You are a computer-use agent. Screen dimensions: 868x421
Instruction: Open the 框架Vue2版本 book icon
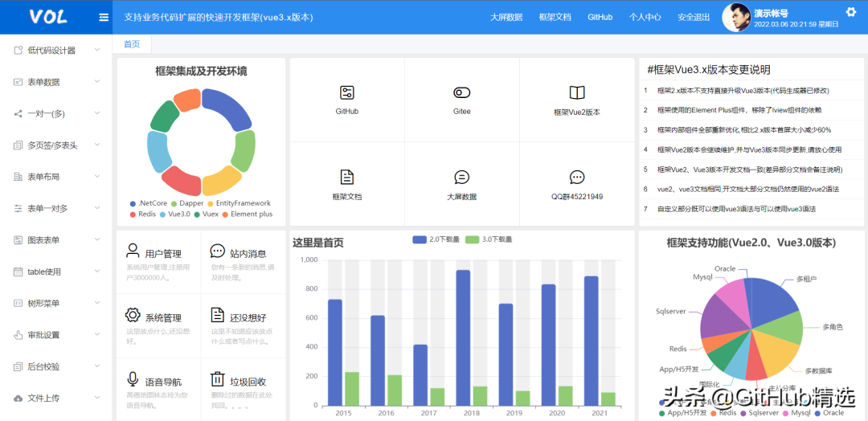coord(576,93)
